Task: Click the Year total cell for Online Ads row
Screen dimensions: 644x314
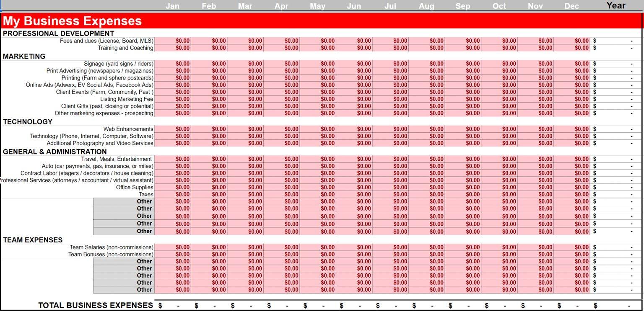Action: click(x=616, y=85)
